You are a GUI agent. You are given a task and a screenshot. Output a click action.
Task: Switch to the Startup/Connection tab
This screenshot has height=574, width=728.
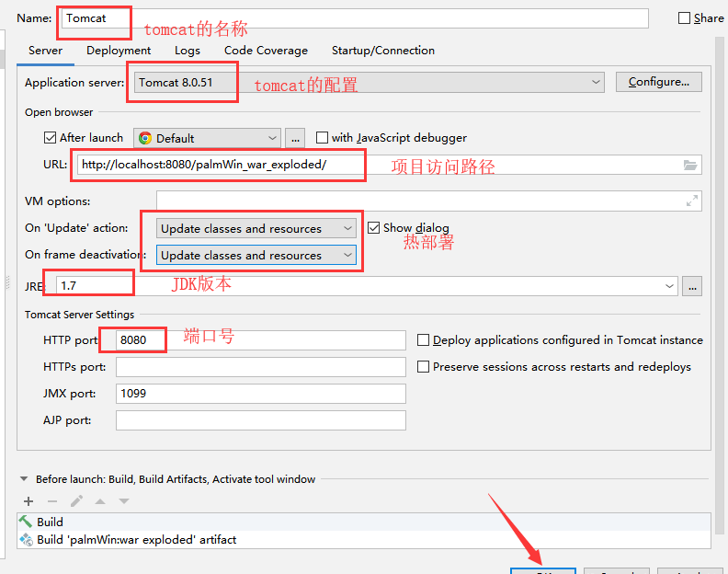pyautogui.click(x=383, y=51)
